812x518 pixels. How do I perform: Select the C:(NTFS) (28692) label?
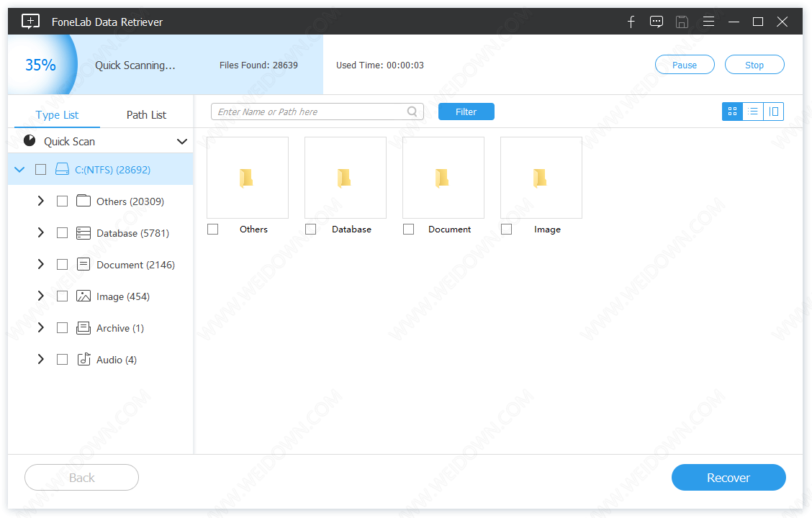point(113,170)
